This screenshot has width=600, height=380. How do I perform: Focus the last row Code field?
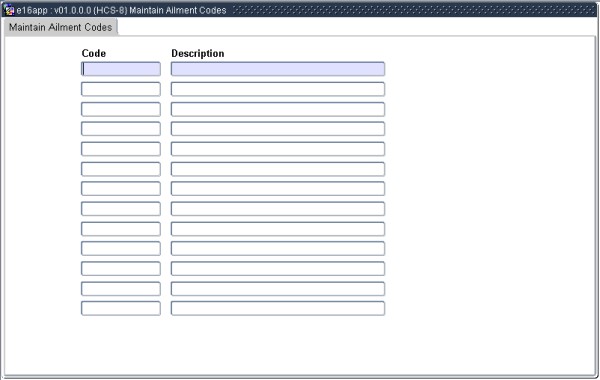[x=121, y=308]
